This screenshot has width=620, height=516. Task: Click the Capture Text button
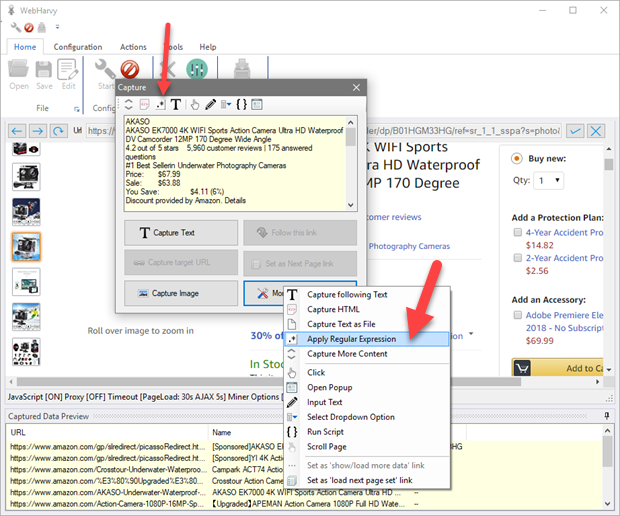179,233
